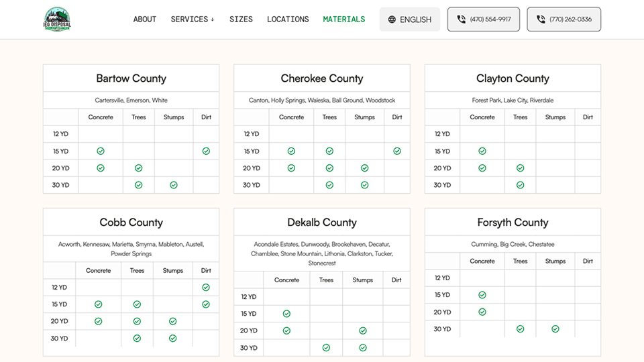This screenshot has height=362, width=644.
Task: Click Bartow County 30 YD Stumps checkmark
Action: [x=174, y=185]
